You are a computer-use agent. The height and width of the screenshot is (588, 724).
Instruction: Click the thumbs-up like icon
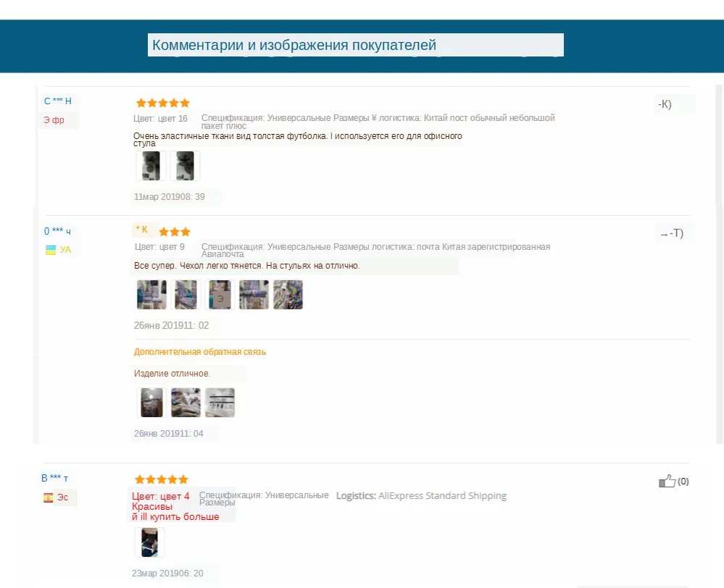pyautogui.click(x=667, y=481)
